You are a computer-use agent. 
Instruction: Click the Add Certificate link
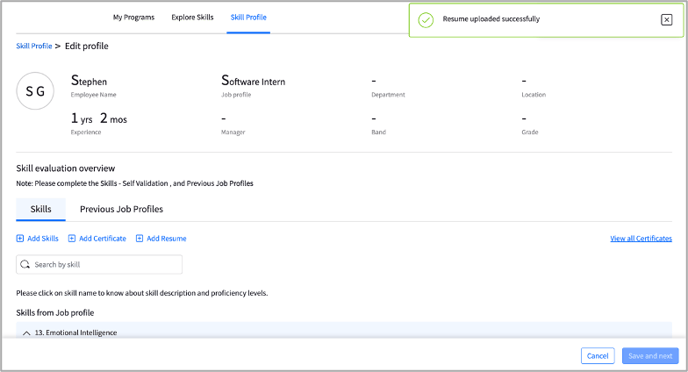coord(102,238)
